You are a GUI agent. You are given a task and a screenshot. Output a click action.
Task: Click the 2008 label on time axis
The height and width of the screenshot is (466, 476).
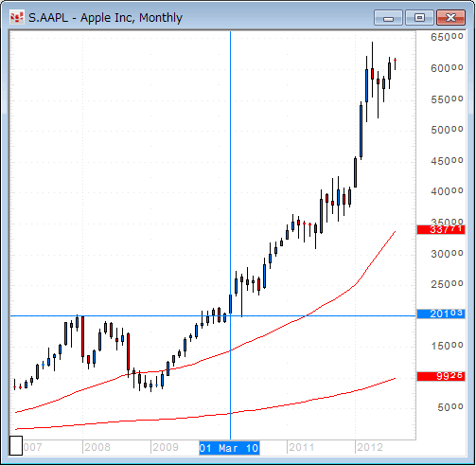(x=97, y=447)
